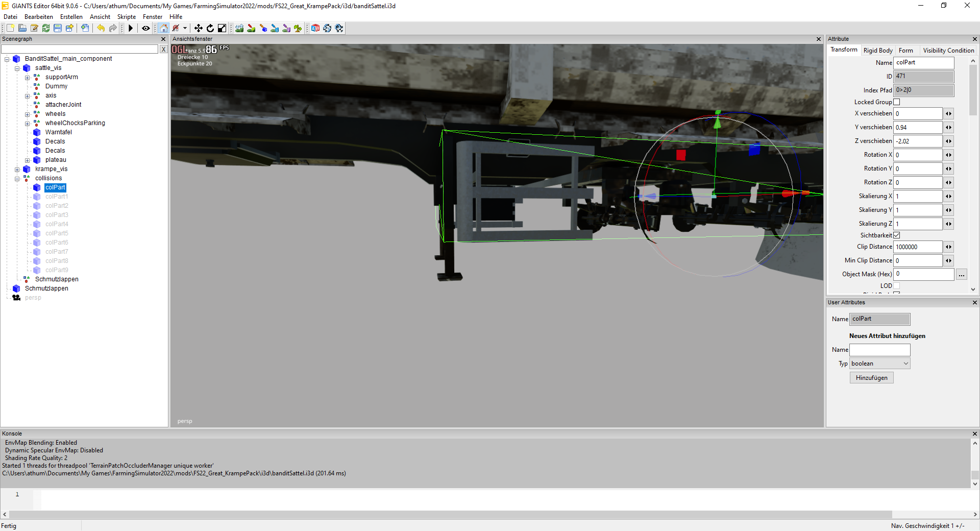Uncheck the Sichtbarkeit checkbox

pyautogui.click(x=897, y=235)
